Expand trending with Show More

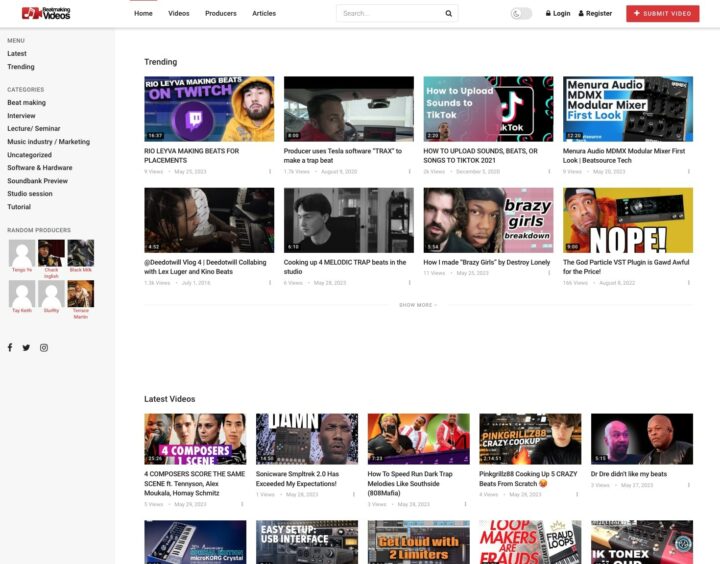click(x=417, y=305)
